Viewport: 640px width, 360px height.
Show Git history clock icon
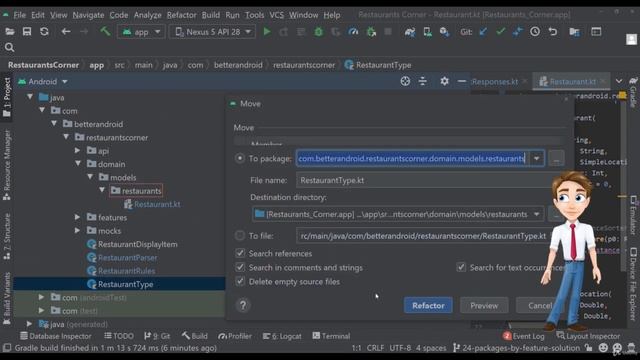click(535, 31)
